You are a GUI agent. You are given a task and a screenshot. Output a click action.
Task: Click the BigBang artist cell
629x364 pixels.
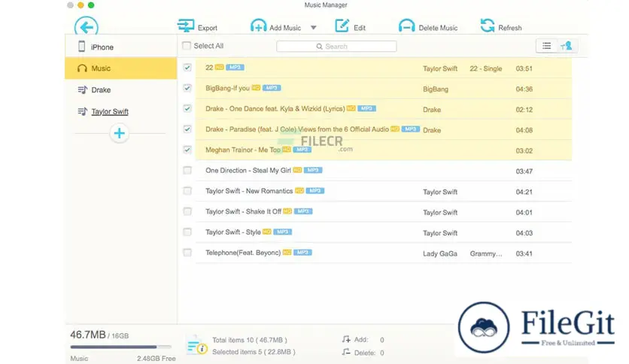436,89
